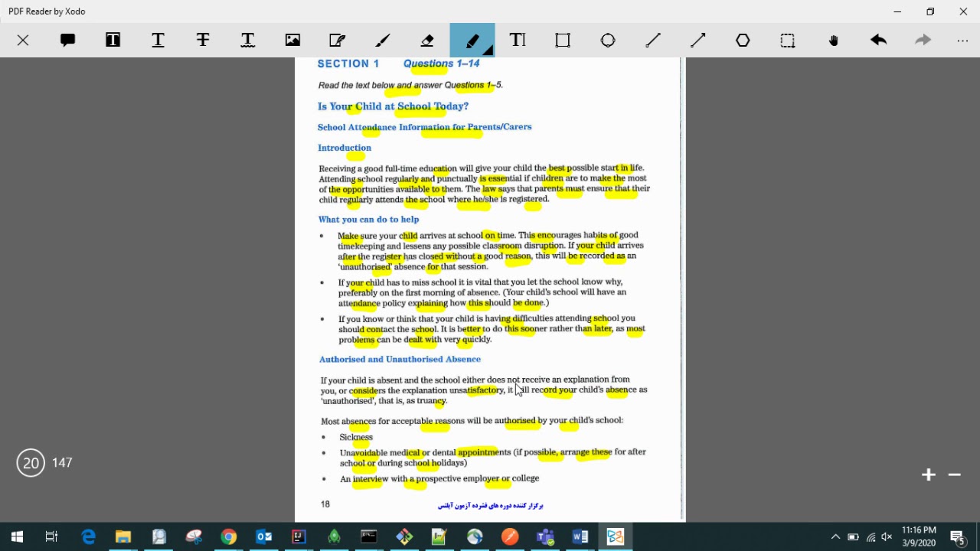Select the eraser tool
The height and width of the screenshot is (551, 980).
[x=427, y=41]
